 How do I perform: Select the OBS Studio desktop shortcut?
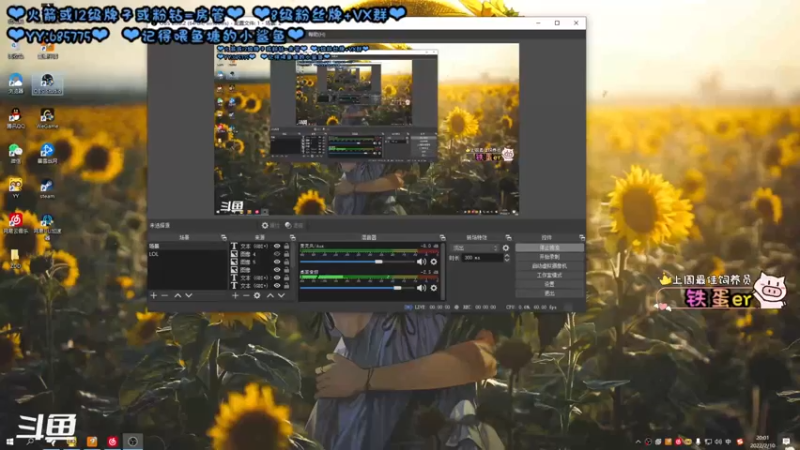47,84
